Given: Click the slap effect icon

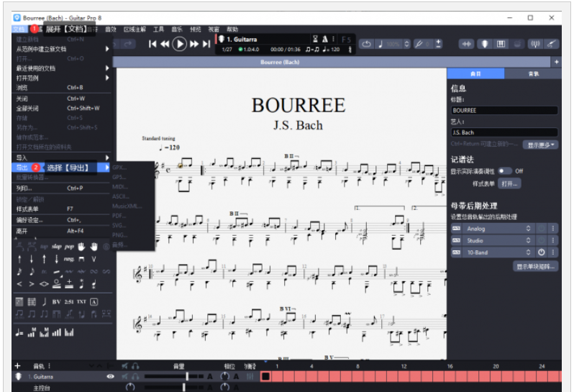Looking at the screenshot, I should coord(56,246).
